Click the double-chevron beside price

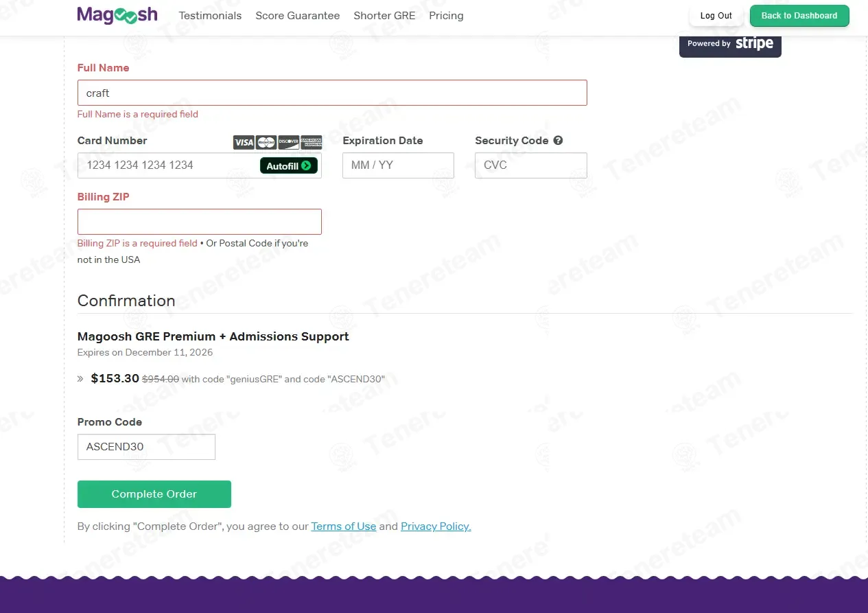80,379
